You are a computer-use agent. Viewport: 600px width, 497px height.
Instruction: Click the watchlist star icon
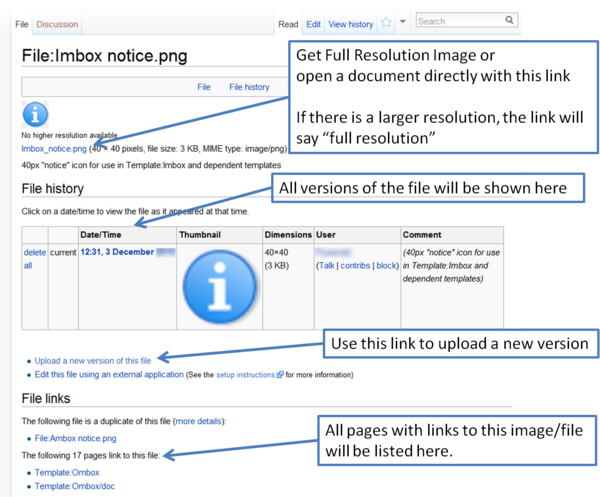(x=386, y=22)
